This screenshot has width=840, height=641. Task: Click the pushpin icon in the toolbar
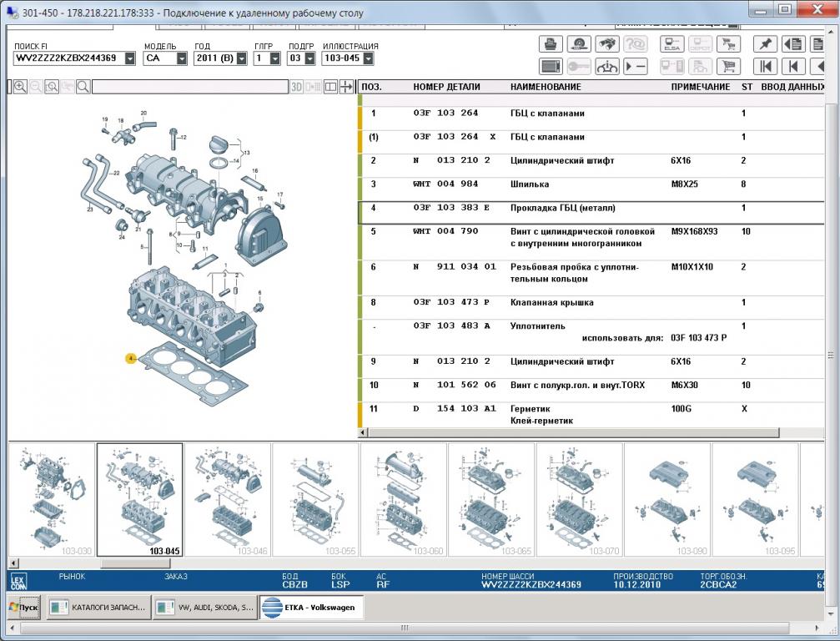click(765, 44)
